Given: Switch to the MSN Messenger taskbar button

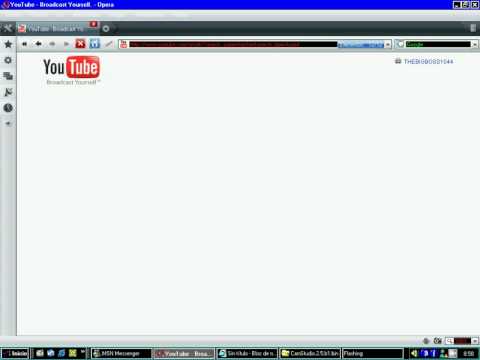Looking at the screenshot, I should [121, 353].
